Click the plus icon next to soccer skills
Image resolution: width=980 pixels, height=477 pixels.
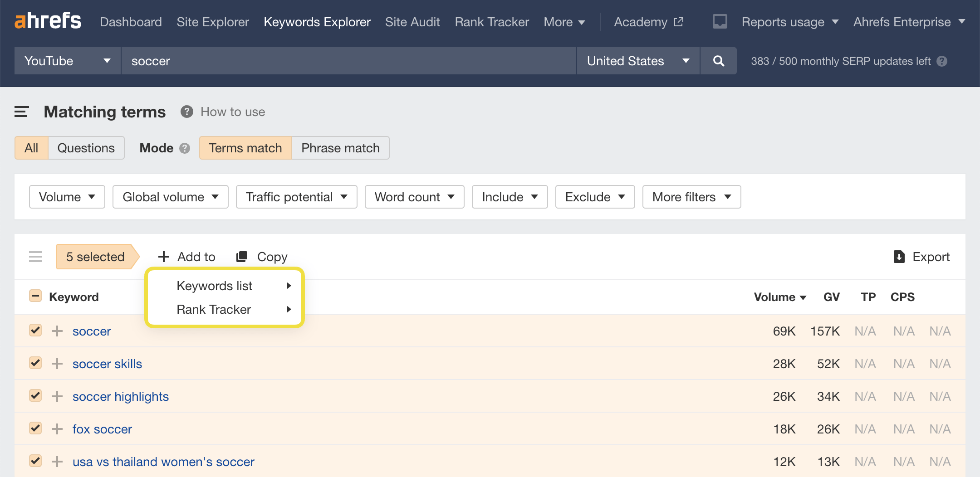click(57, 364)
